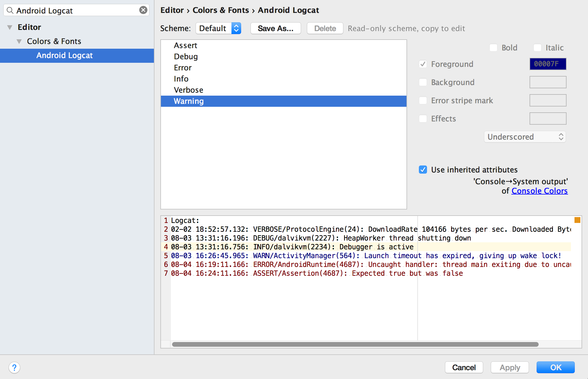Collapse the Colors & Fonts node

[19, 41]
